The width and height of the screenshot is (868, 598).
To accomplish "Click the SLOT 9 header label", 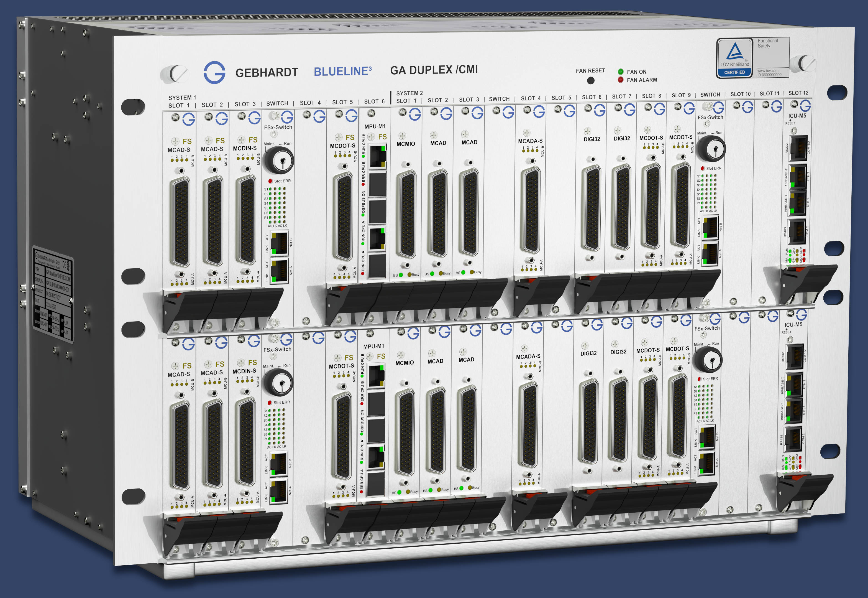I will pyautogui.click(x=681, y=95).
